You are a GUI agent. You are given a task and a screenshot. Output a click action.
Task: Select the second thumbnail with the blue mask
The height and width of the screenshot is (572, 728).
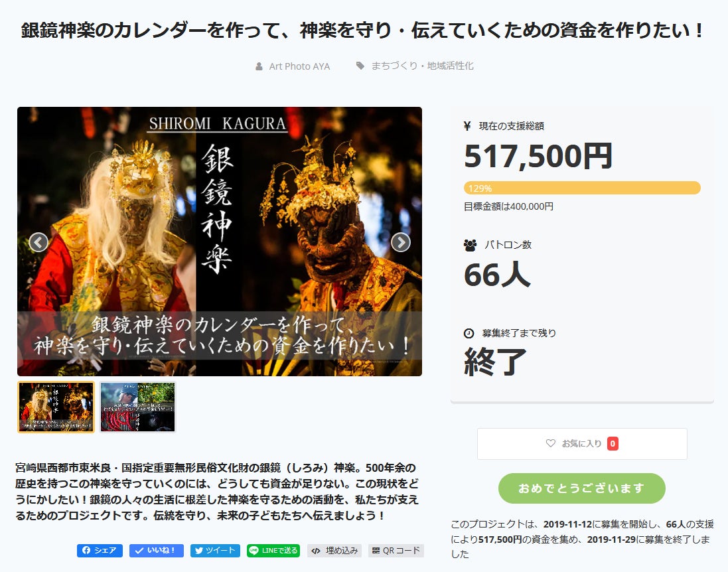click(x=137, y=407)
